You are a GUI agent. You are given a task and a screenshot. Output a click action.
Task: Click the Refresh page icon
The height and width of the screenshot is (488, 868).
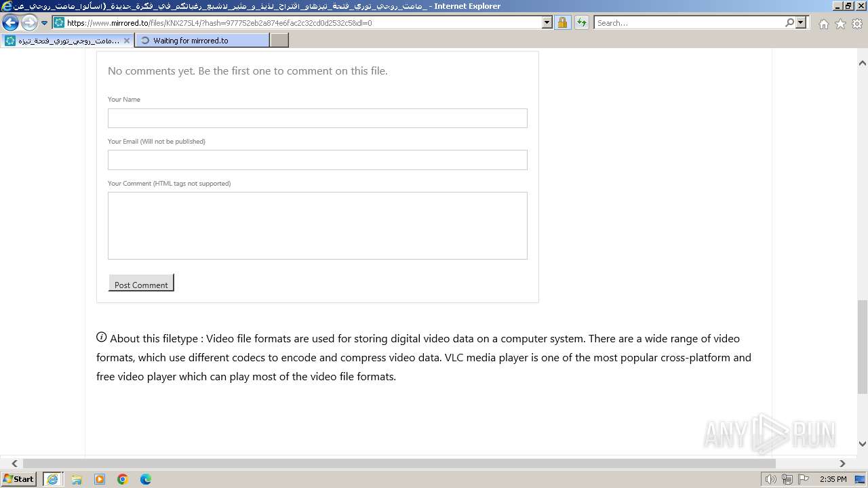pyautogui.click(x=582, y=22)
